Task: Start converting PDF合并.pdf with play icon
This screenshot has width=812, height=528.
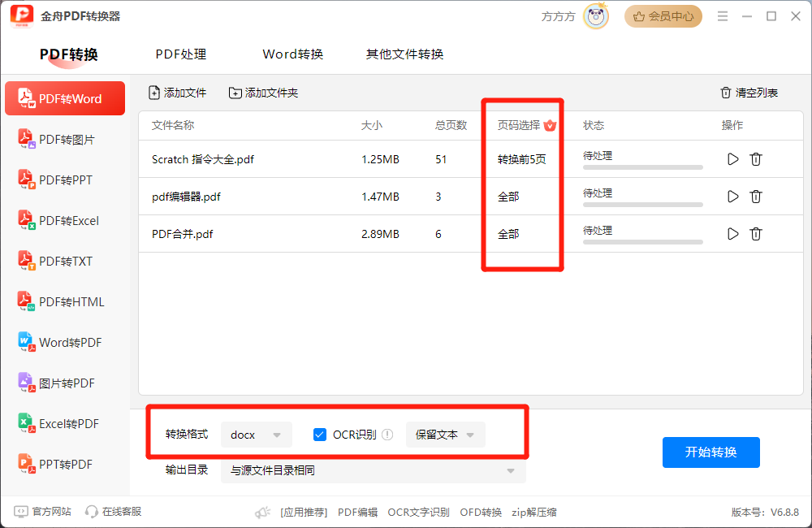Action: pyautogui.click(x=732, y=234)
